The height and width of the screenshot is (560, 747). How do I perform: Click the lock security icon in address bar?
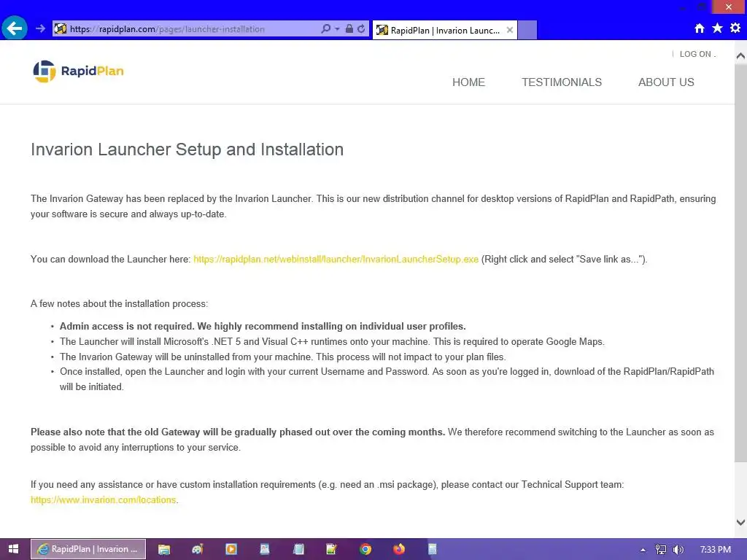(x=349, y=29)
